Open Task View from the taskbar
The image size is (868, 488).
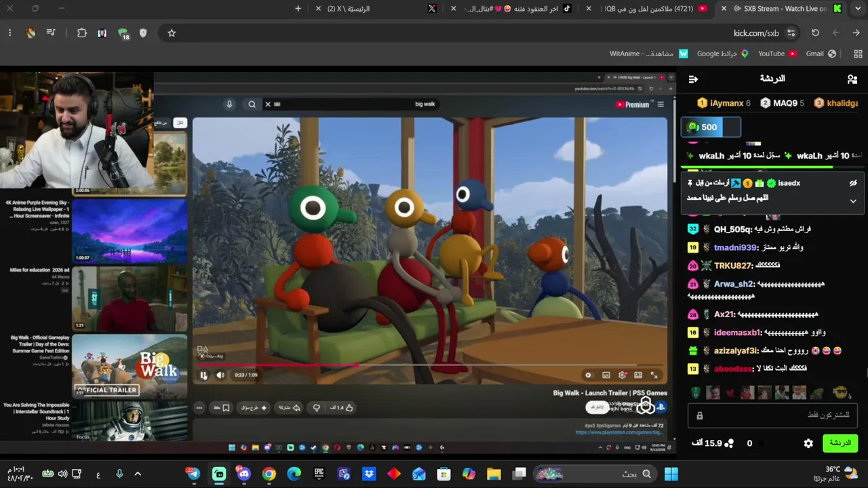519,474
